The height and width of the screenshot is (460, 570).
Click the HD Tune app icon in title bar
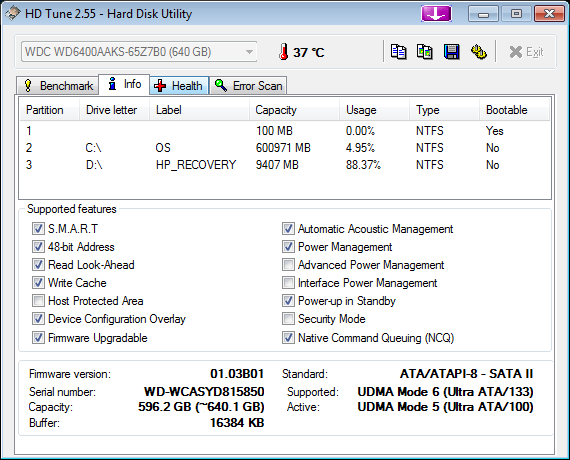pos(13,13)
